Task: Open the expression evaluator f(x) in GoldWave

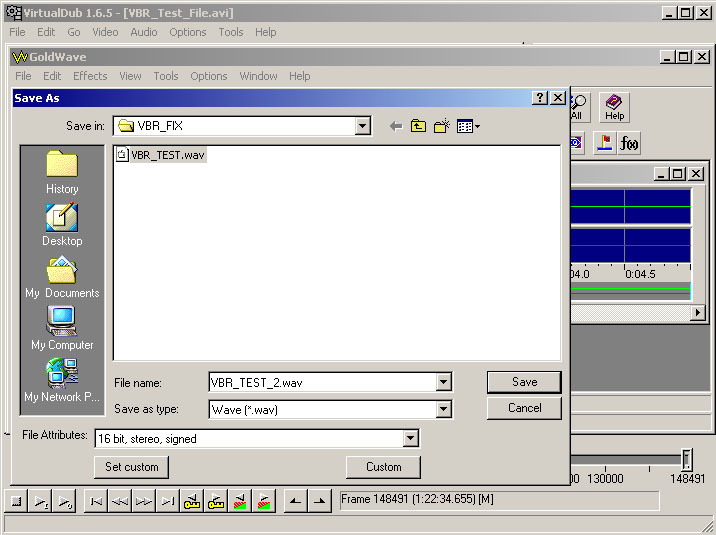Action: click(629, 143)
